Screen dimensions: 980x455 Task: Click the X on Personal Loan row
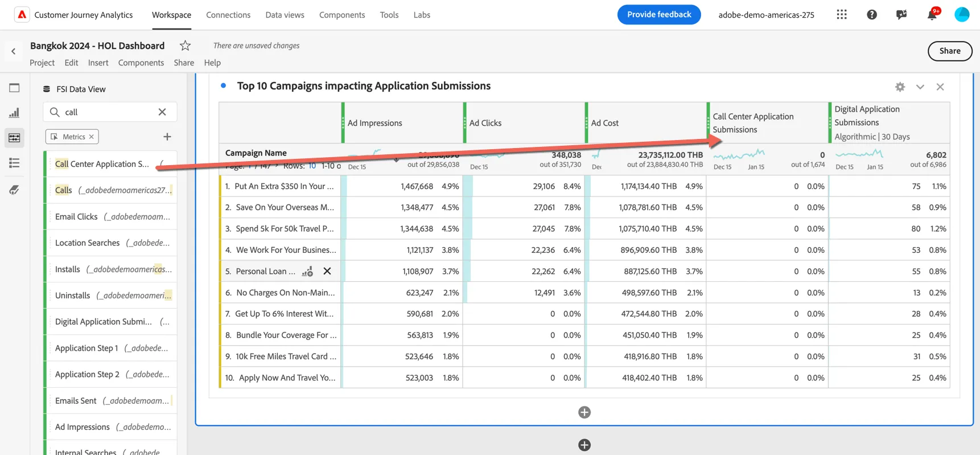(327, 271)
